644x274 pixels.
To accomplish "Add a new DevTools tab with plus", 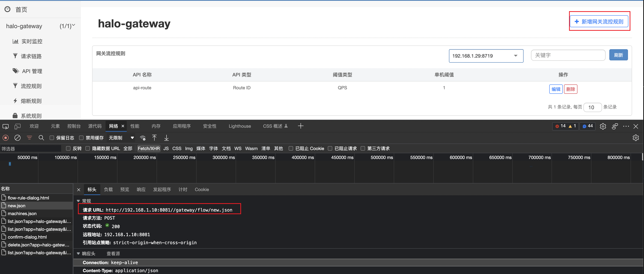I will point(301,126).
